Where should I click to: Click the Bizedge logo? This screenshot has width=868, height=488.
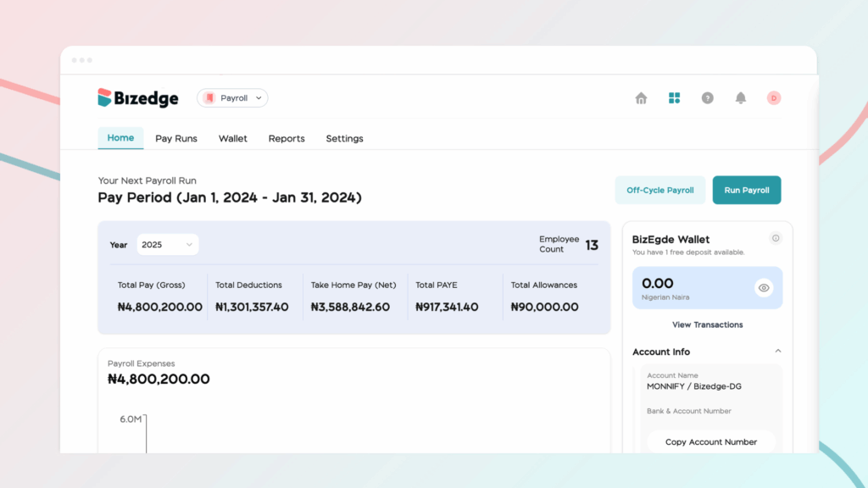(x=138, y=98)
